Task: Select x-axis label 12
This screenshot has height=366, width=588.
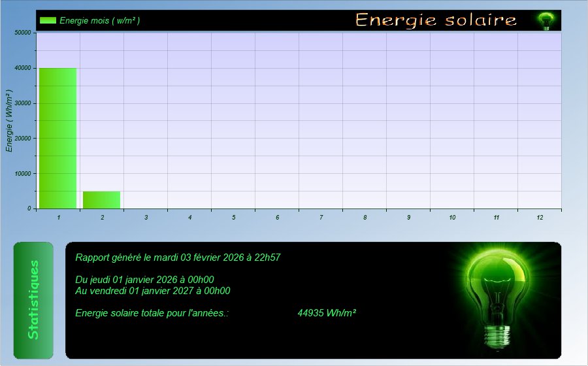Action: coord(540,217)
